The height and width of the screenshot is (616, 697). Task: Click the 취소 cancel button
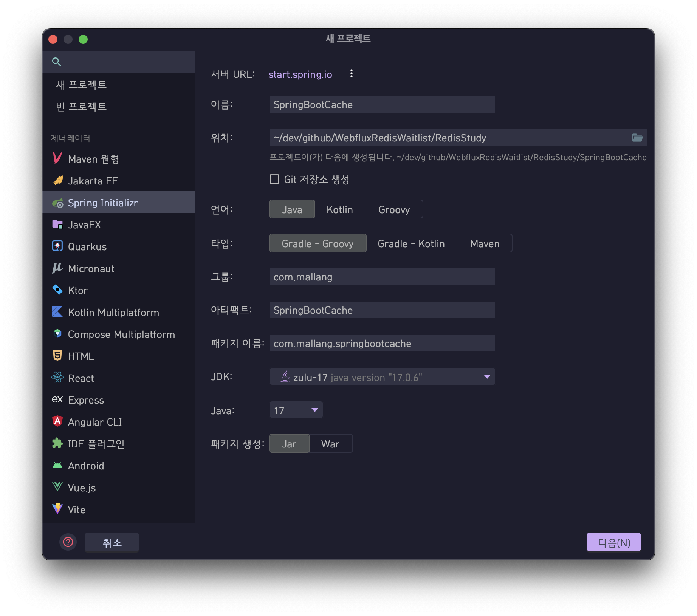(x=112, y=542)
